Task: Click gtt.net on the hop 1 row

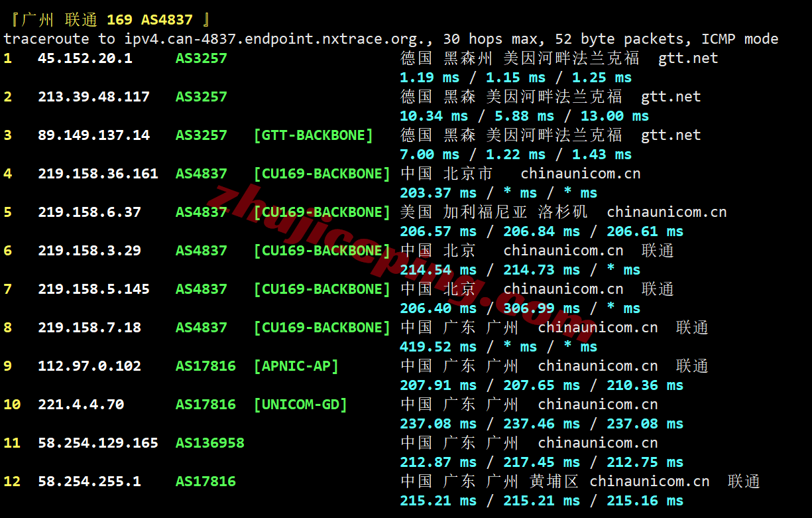Action: pyautogui.click(x=688, y=58)
